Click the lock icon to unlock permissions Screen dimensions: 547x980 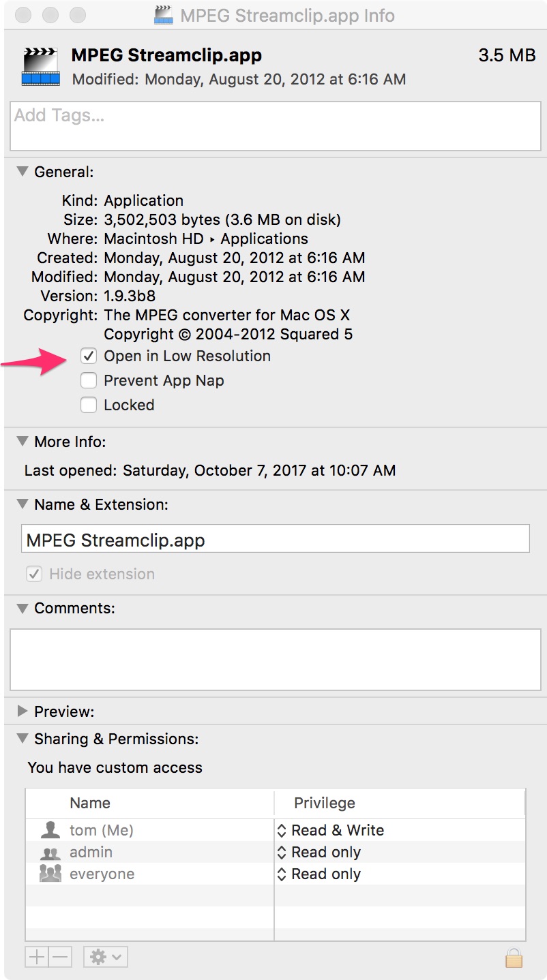[x=514, y=956]
